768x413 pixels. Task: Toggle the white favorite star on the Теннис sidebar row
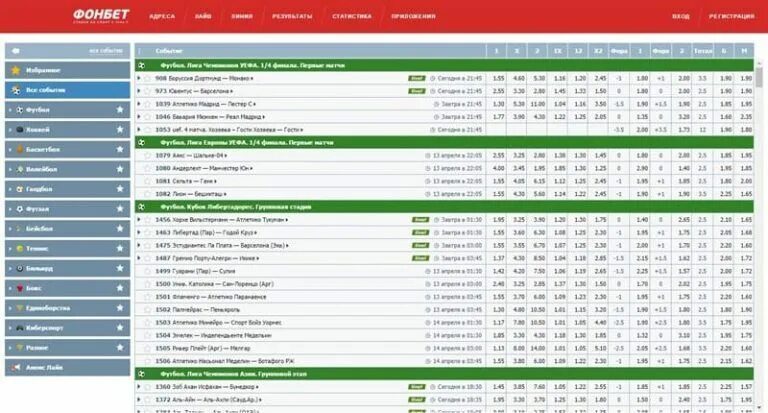coord(120,248)
